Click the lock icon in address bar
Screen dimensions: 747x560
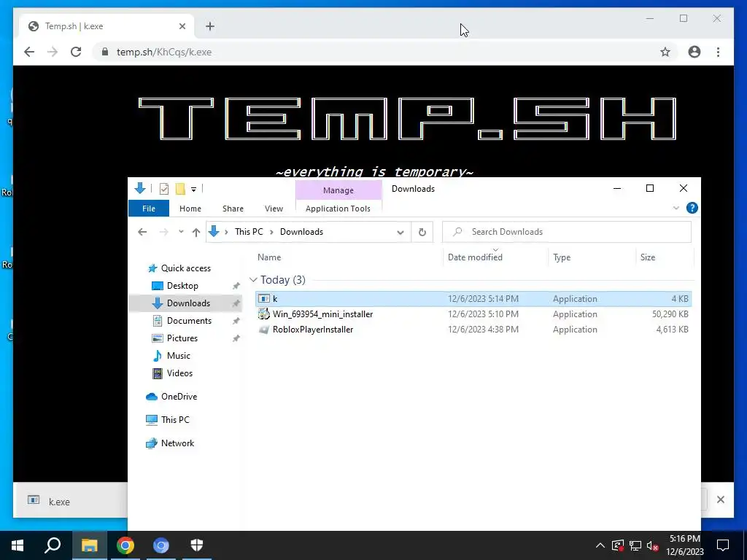click(x=105, y=52)
